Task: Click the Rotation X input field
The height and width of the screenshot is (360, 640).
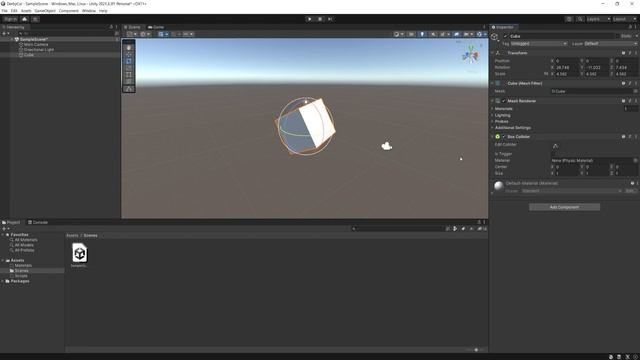Action: pos(567,67)
